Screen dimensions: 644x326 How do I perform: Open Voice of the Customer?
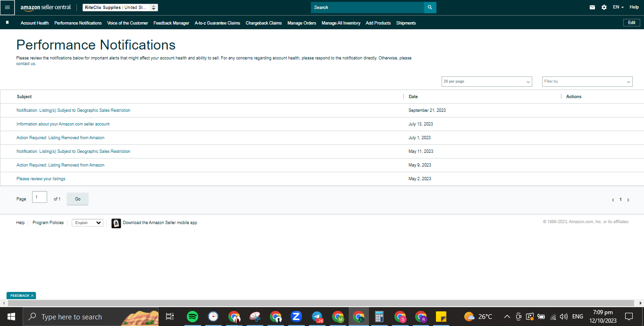click(127, 23)
